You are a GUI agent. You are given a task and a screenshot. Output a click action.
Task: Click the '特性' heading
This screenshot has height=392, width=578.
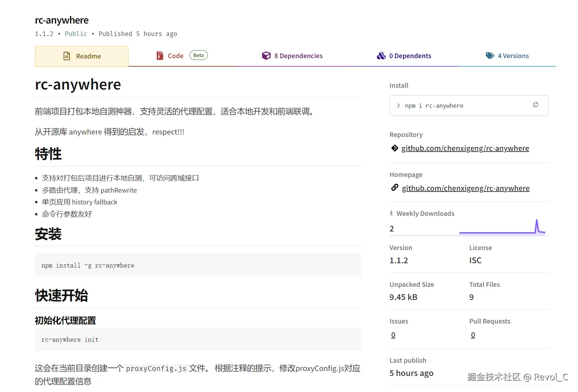pyautogui.click(x=48, y=154)
